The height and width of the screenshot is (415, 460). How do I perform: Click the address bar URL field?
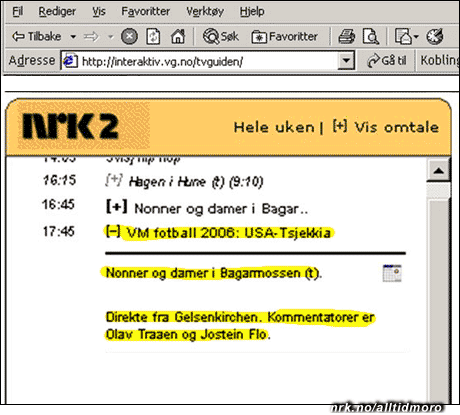coord(208,61)
